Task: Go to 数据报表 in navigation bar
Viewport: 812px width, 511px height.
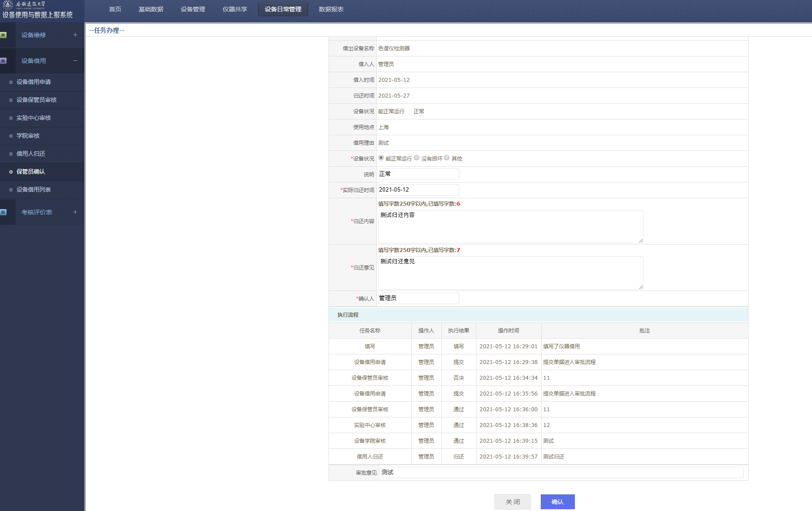Action: [331, 9]
